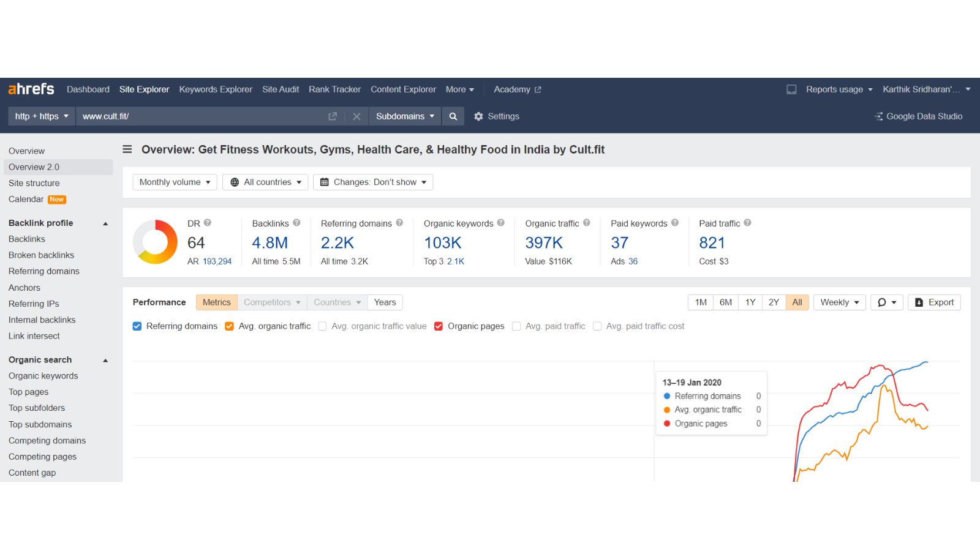Open the chart comments dropdown
This screenshot has width=980, height=551.
click(x=887, y=302)
